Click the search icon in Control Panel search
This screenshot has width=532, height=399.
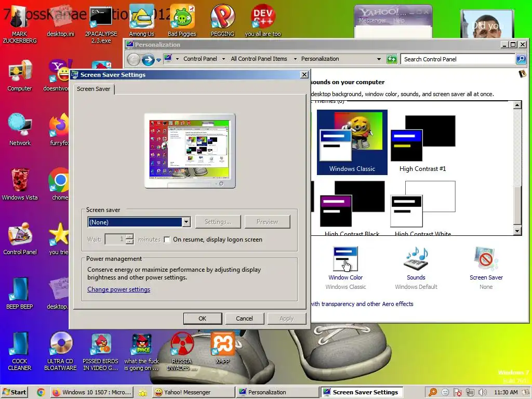tap(521, 59)
